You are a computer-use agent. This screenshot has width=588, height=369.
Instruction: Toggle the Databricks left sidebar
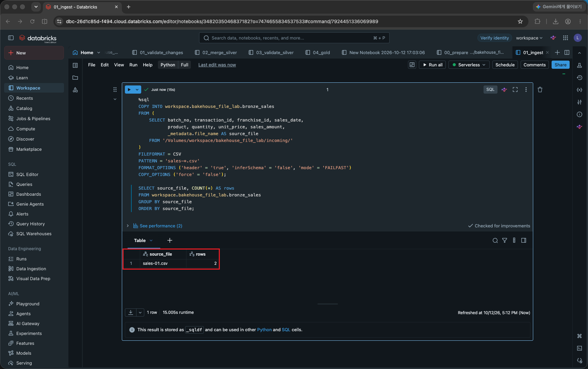[11, 38]
